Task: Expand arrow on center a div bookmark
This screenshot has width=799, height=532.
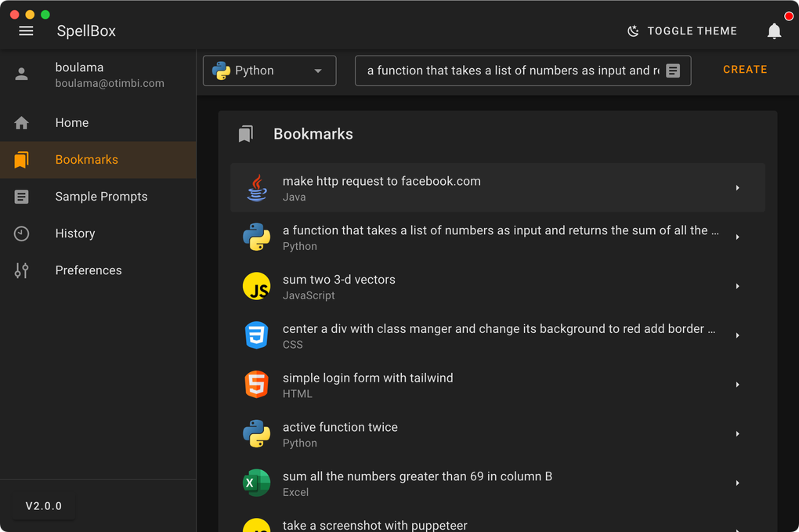Action: [737, 335]
